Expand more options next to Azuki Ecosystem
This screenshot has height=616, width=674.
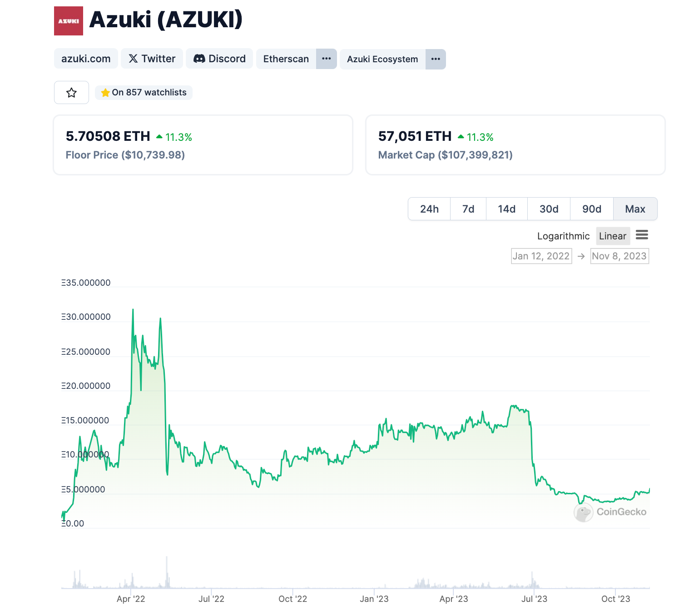[435, 59]
